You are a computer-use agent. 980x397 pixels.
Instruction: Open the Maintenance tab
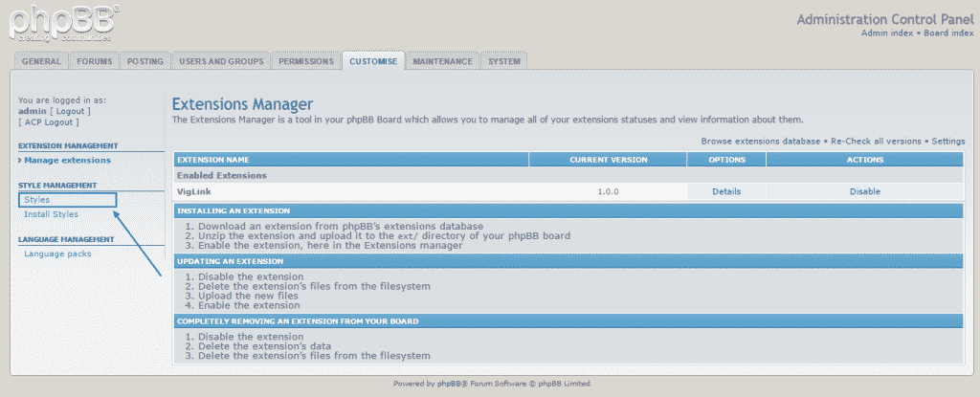tap(442, 61)
